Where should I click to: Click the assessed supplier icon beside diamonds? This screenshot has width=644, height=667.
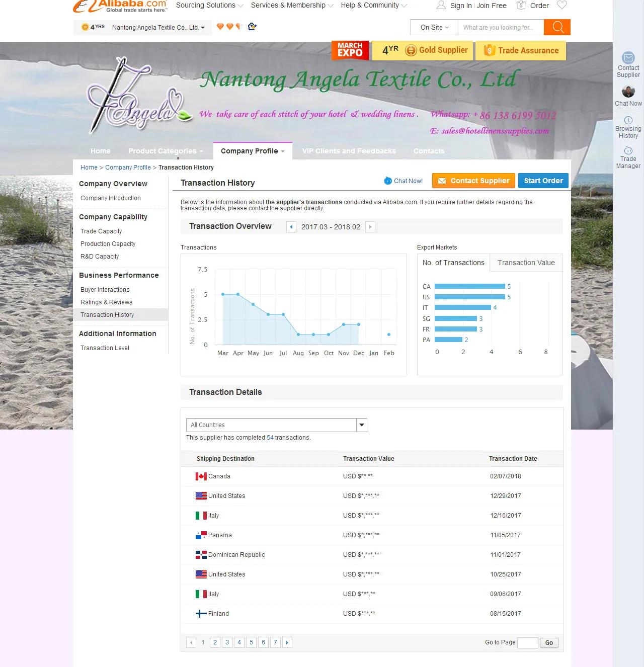[253, 27]
